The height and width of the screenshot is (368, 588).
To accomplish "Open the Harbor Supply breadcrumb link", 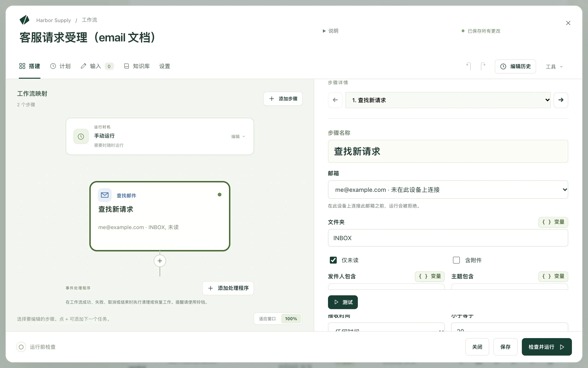I will (54, 20).
